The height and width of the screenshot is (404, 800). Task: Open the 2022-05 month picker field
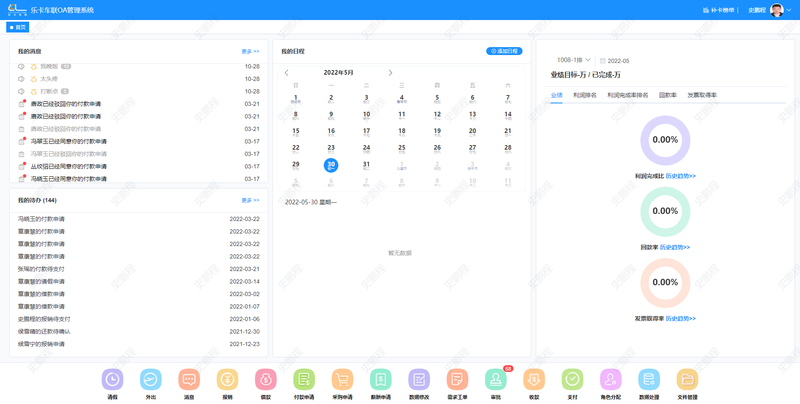618,61
